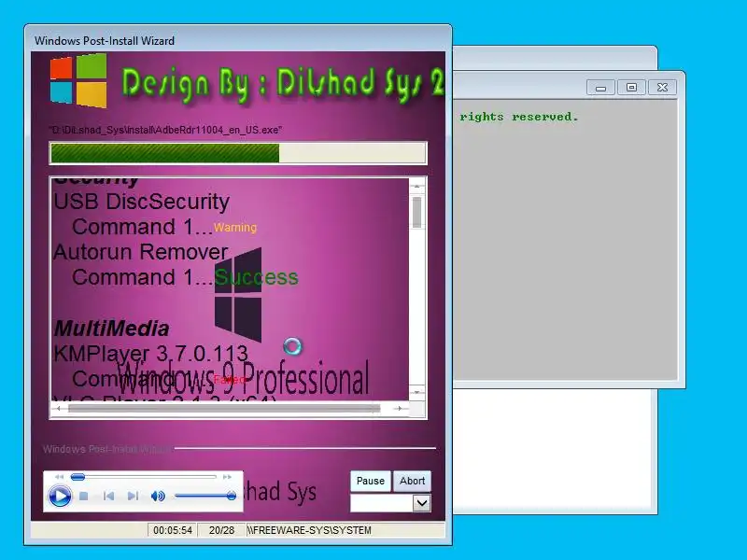Image resolution: width=747 pixels, height=560 pixels.
Task: Click the install list vertical scrollbar thumb
Action: (416, 213)
